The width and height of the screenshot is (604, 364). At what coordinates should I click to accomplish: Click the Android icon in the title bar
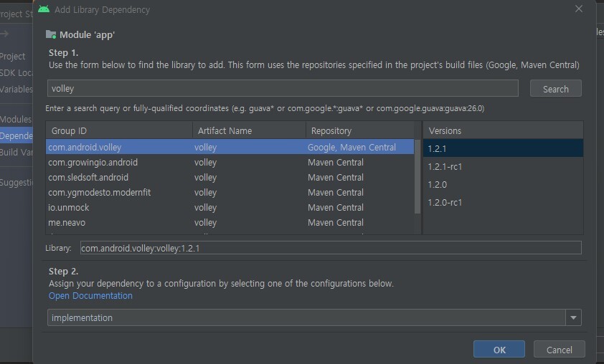coord(44,9)
